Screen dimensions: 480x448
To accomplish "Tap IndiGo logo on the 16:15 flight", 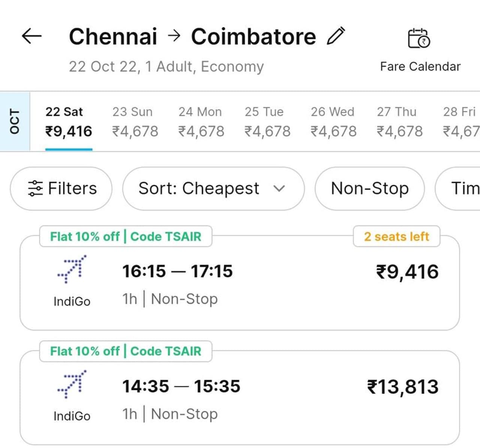I will [72, 269].
